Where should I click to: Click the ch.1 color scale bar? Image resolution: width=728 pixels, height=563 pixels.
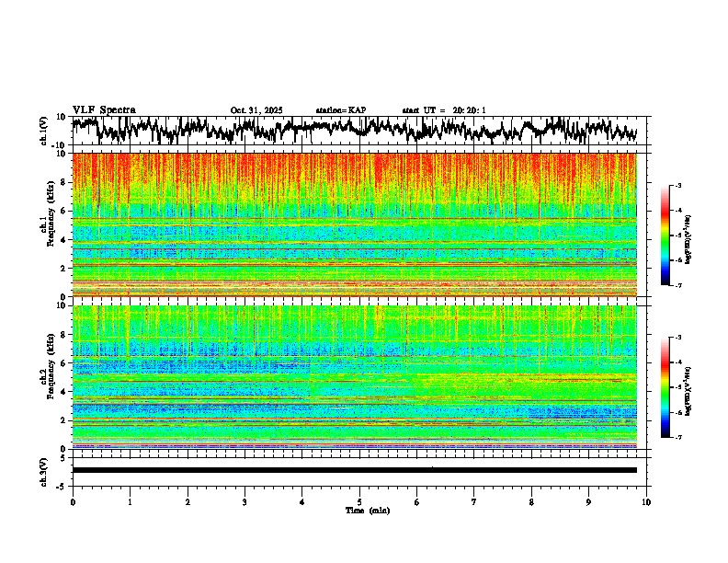(665, 236)
